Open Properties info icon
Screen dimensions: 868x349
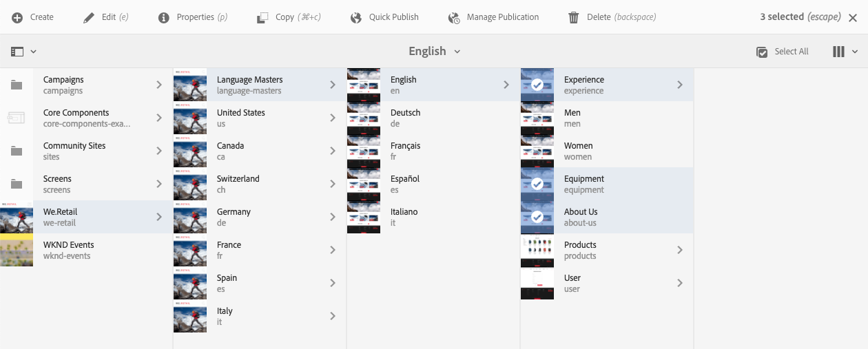pyautogui.click(x=164, y=17)
